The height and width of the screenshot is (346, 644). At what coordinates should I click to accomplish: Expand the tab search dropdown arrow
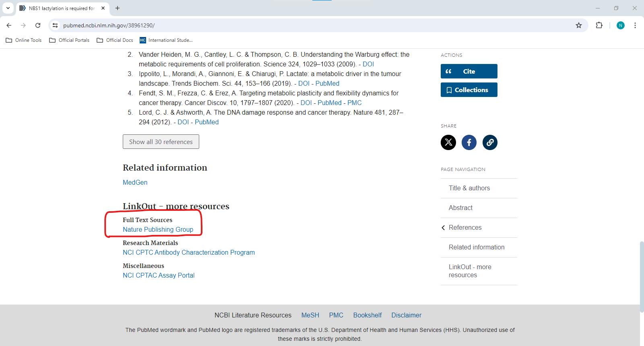click(x=8, y=8)
